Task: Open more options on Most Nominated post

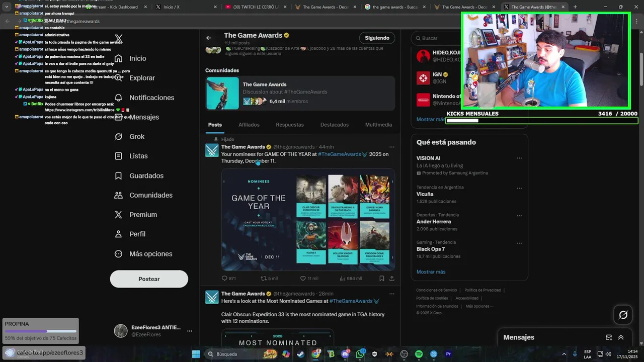Action: 391,294
